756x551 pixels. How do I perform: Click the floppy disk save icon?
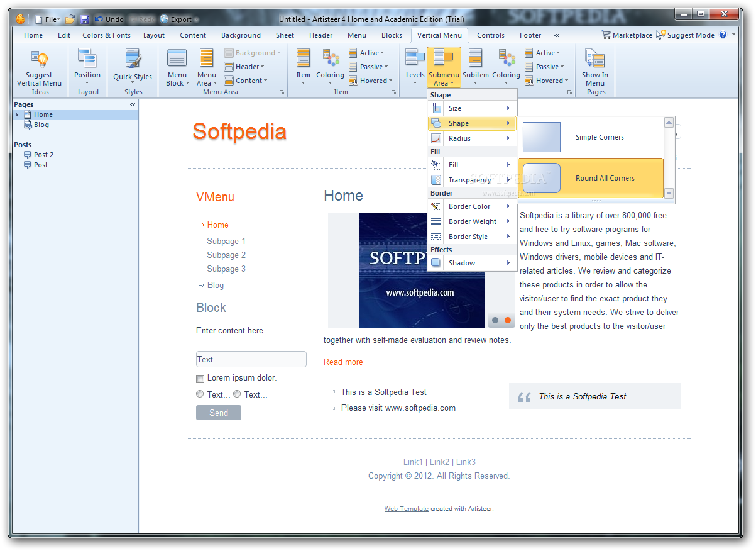pyautogui.click(x=85, y=19)
